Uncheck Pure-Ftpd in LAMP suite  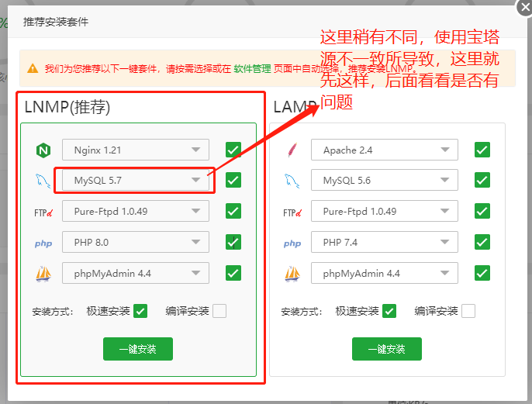[482, 211]
